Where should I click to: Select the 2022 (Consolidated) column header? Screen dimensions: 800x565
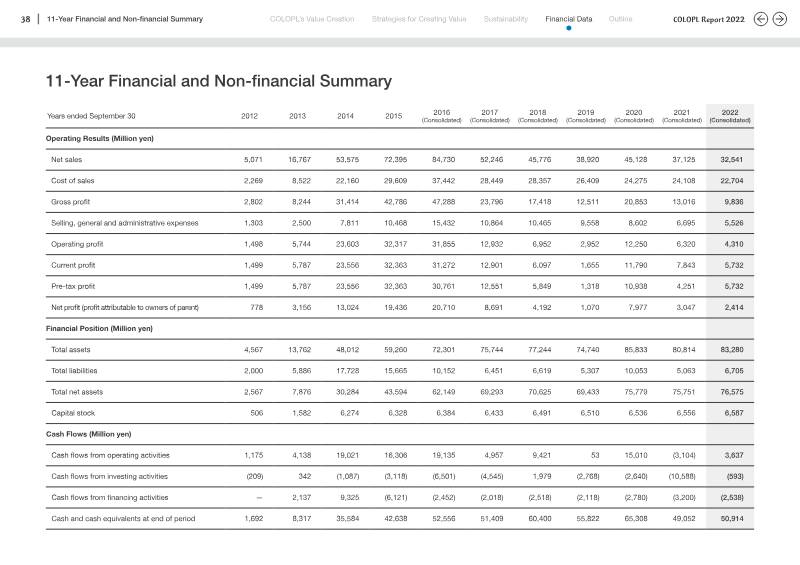coord(730,116)
